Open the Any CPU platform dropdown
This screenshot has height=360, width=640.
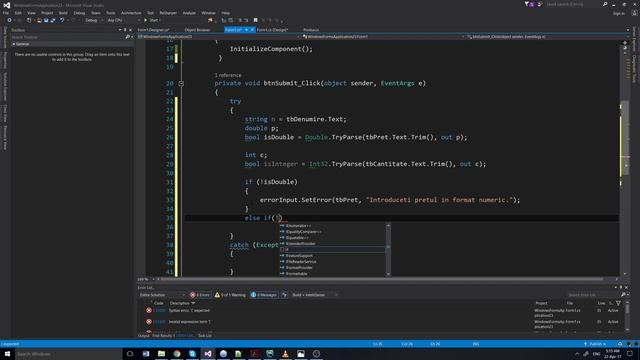tap(123, 20)
